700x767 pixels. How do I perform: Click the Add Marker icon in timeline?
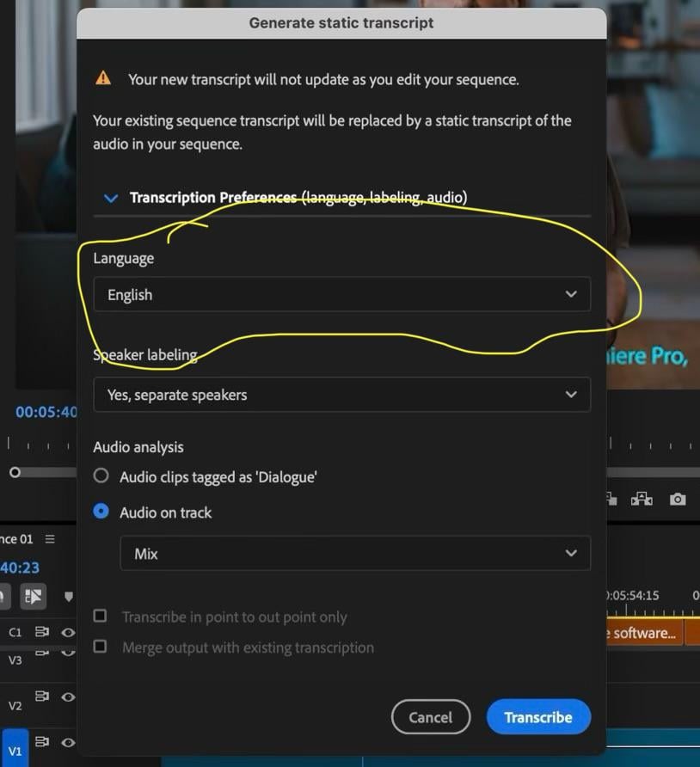click(69, 597)
